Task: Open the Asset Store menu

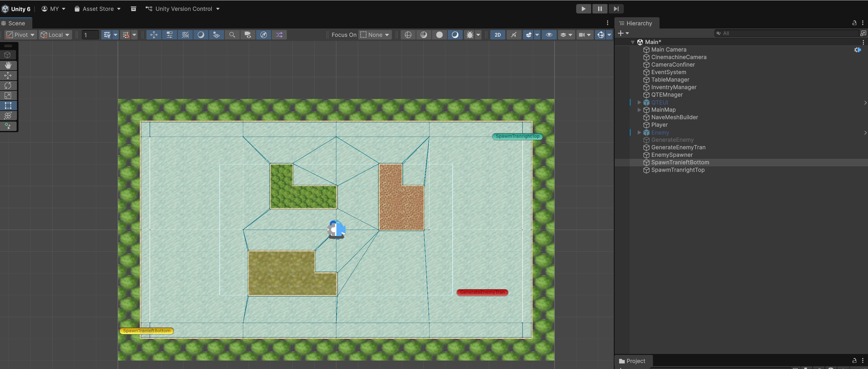Action: point(98,9)
